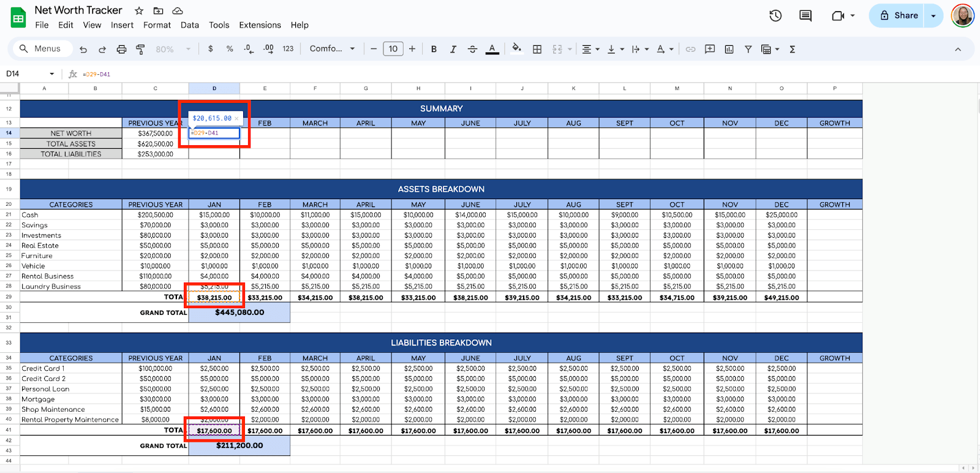Open comments history icon
The height and width of the screenshot is (473, 980).
[805, 16]
